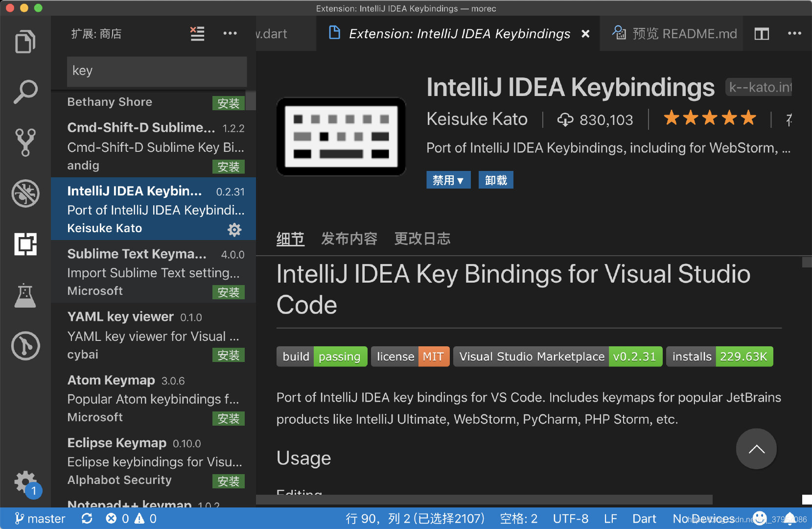Open editor more actions ellipsis
This screenshot has width=812, height=529.
pos(794,33)
